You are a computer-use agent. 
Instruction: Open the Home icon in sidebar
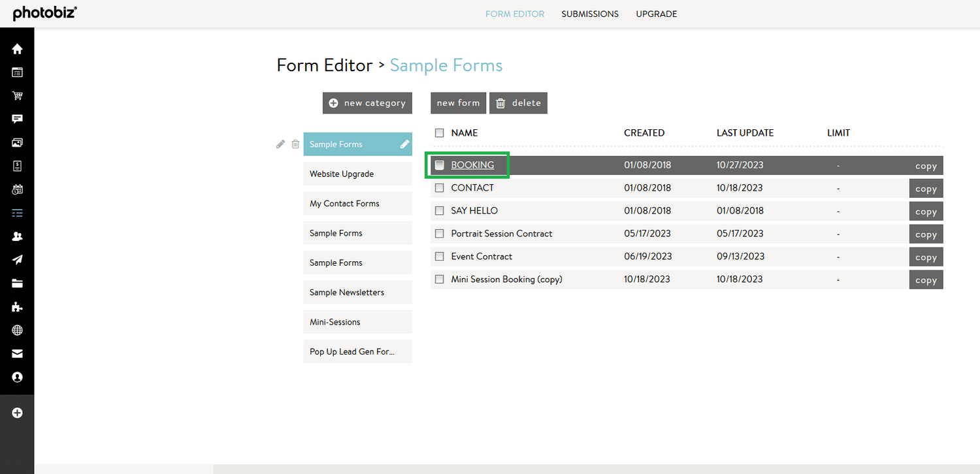[x=17, y=48]
